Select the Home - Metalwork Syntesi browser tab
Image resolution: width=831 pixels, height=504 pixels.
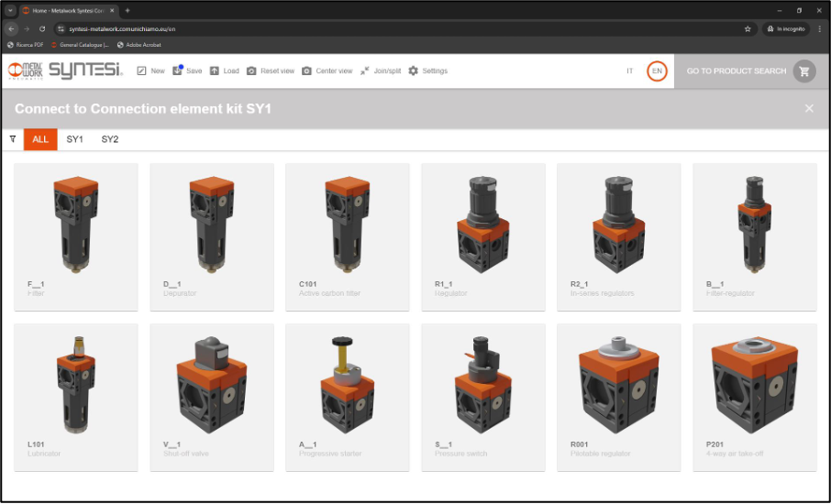pyautogui.click(x=68, y=11)
